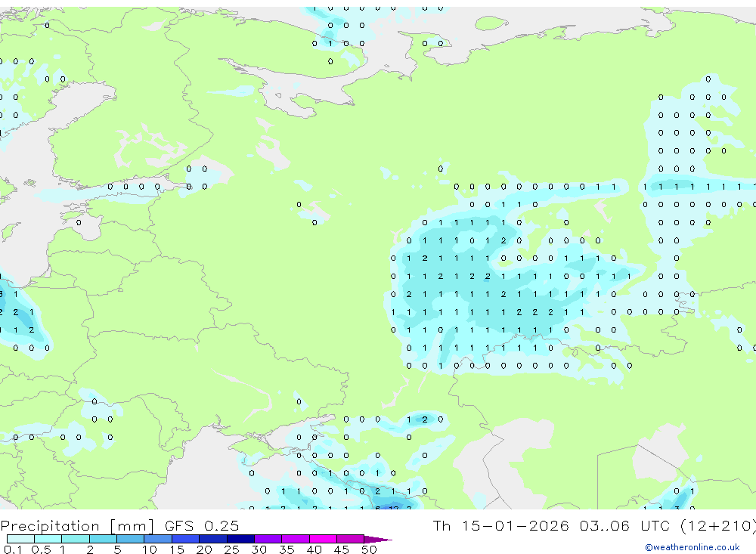Click the '20' legend scale label
756x554 pixels.
[x=204, y=549]
